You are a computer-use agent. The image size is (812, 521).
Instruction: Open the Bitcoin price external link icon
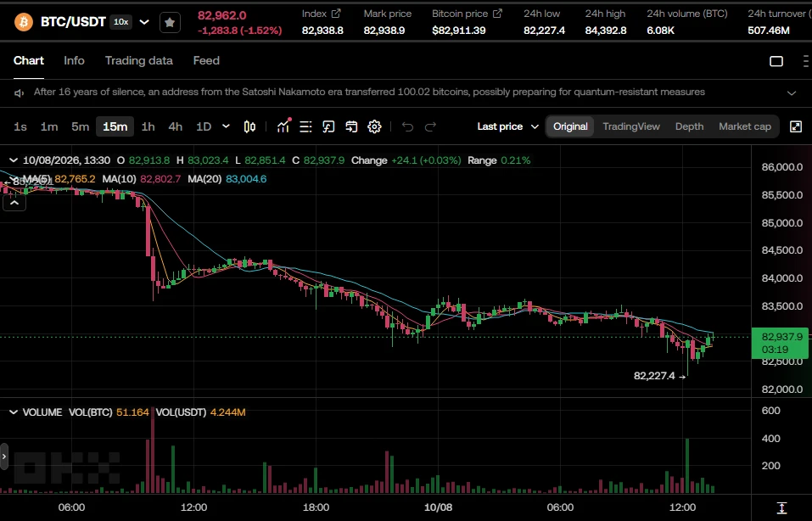(497, 14)
